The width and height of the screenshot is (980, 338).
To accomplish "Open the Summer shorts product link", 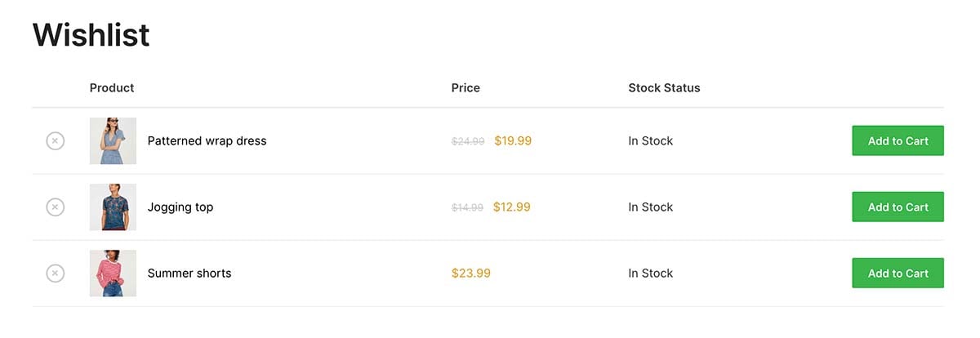I will 189,274.
